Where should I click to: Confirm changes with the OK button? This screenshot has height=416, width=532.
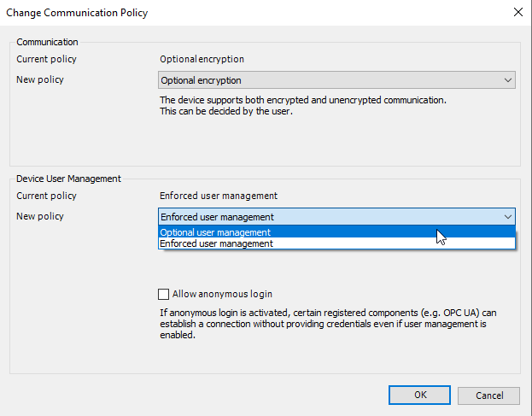419,395
